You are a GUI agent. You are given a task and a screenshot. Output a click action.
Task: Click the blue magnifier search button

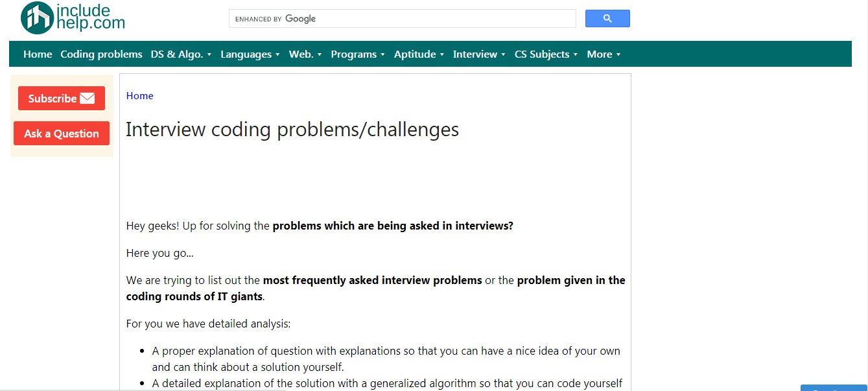[x=607, y=19]
